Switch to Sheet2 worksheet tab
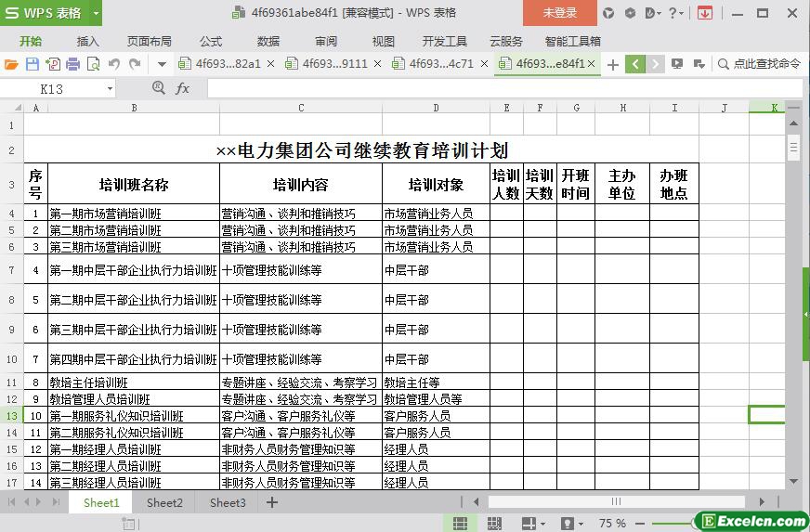 [164, 502]
